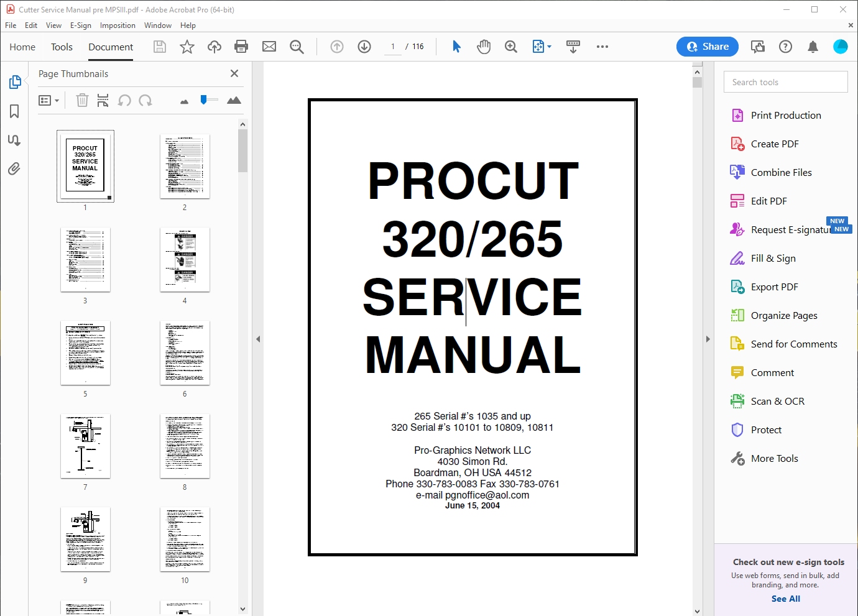Switch to the Home tab
Image resolution: width=858 pixels, height=616 pixels.
[x=22, y=47]
